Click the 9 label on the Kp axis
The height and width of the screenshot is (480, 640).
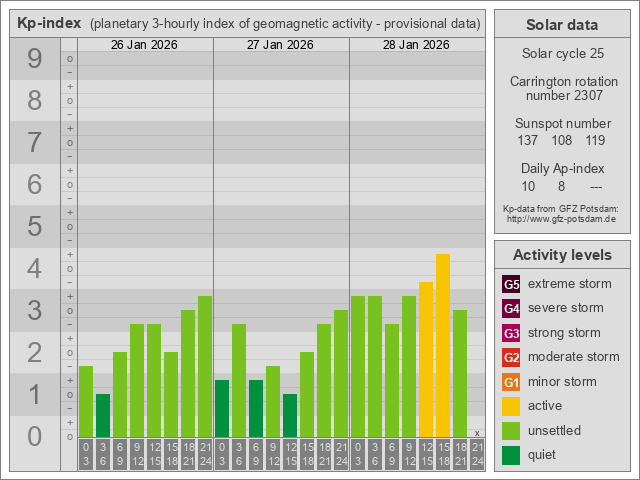tap(35, 59)
